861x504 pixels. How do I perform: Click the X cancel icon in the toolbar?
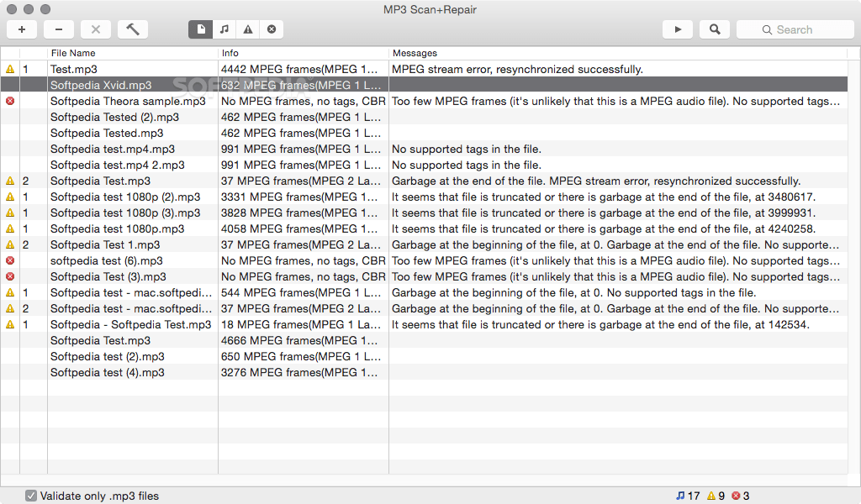(x=95, y=29)
